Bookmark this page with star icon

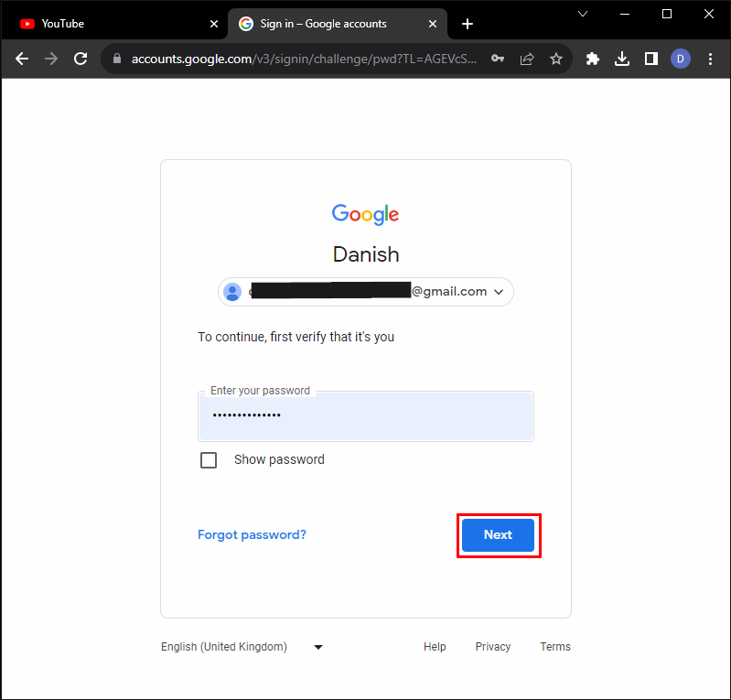(x=556, y=59)
